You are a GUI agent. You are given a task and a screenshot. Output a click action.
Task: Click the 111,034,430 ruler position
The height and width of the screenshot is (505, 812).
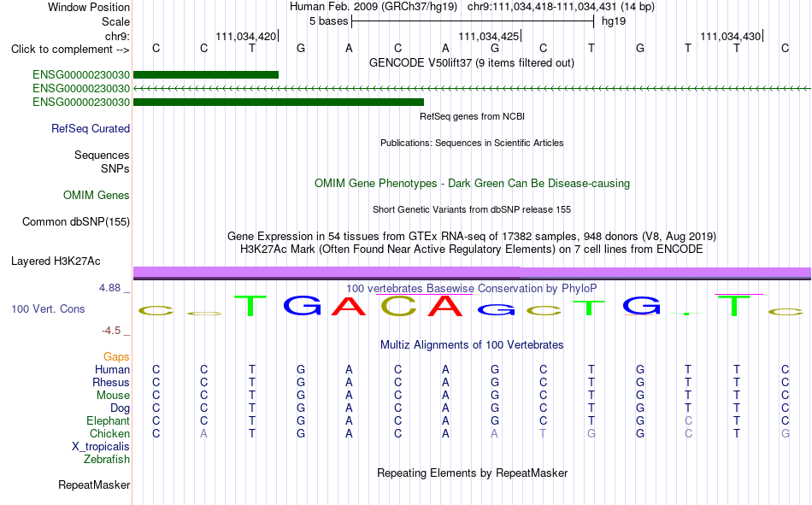[731, 36]
